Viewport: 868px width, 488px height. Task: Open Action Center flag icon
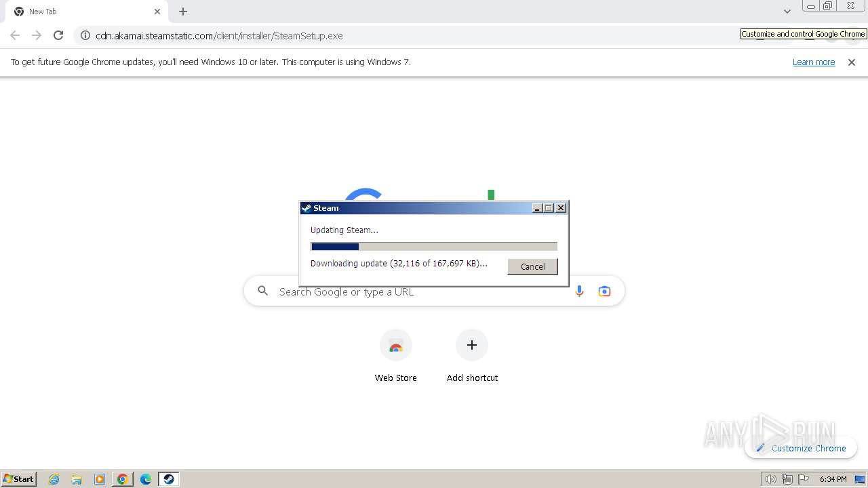[x=804, y=479]
